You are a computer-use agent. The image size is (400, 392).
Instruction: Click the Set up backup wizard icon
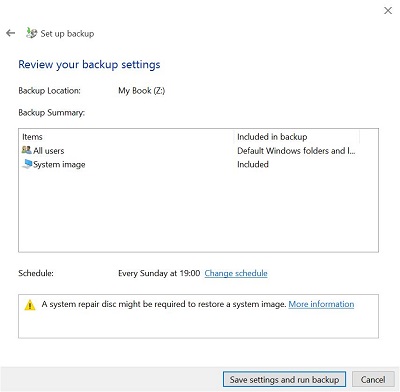pyautogui.click(x=32, y=33)
